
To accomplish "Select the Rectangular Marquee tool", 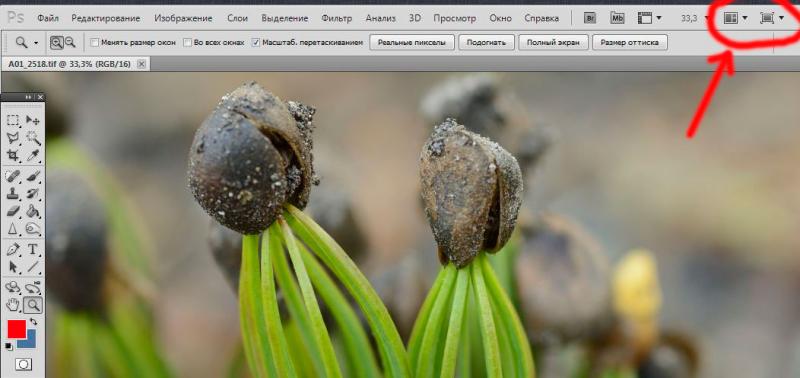I will [x=13, y=120].
